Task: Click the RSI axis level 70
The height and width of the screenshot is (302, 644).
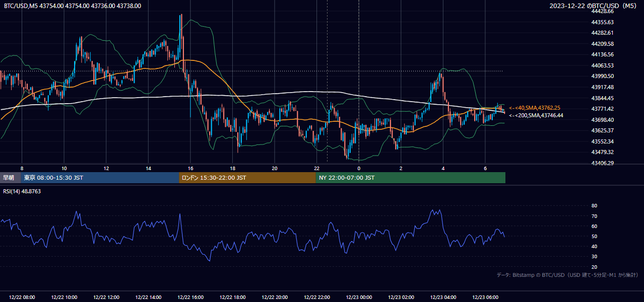Action: point(594,216)
